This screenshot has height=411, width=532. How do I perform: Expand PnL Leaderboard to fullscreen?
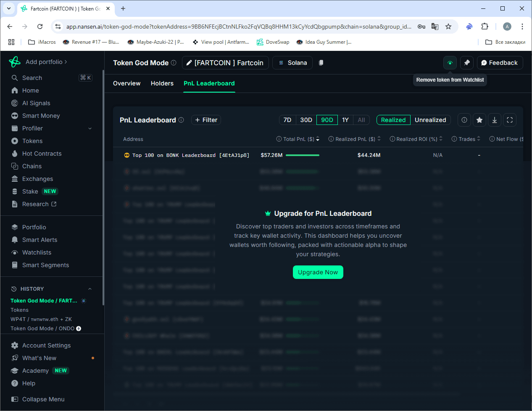(510, 120)
